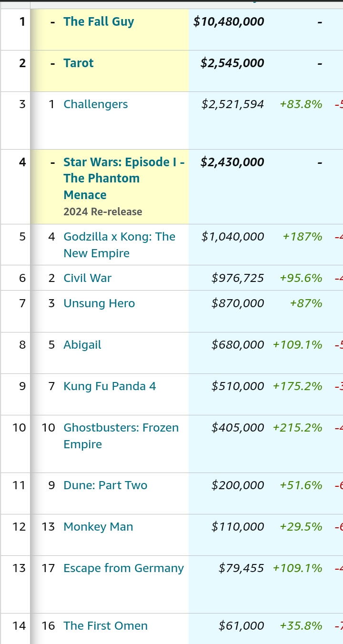Click the $79,455 gross for Escape from Germany

241,568
